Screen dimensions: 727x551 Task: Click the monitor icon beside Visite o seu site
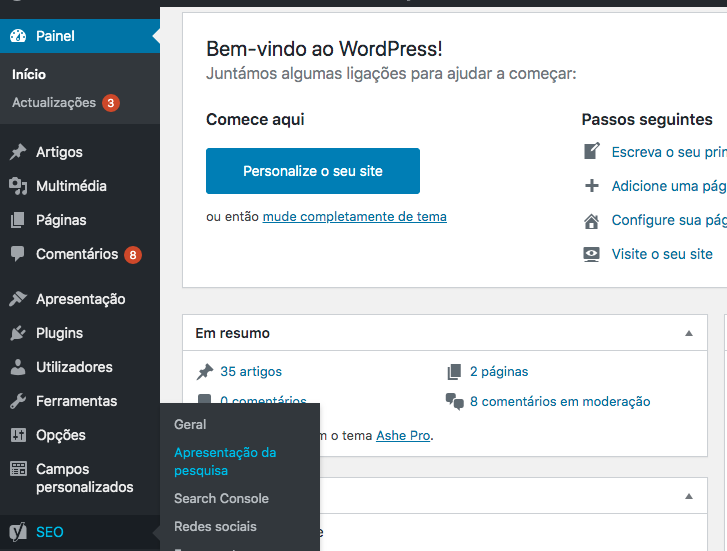coord(592,254)
